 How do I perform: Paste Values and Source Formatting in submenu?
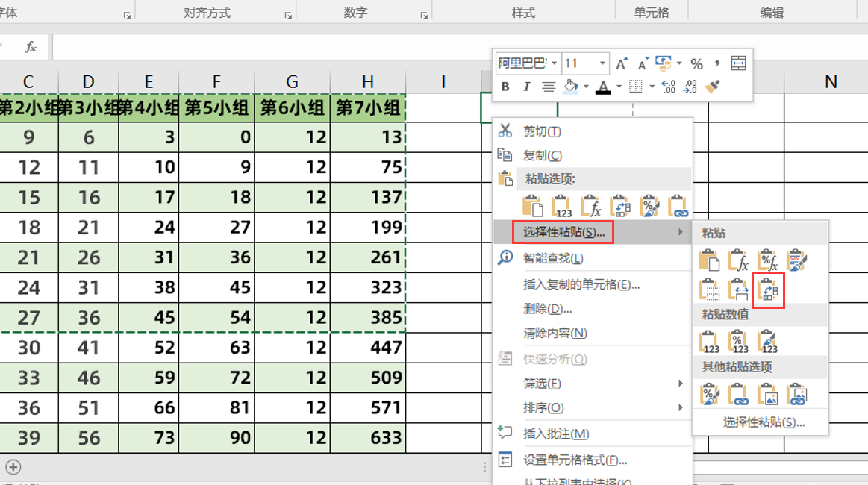(x=768, y=342)
